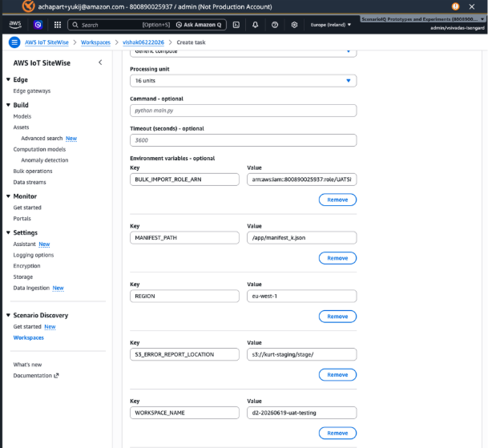Edit the role ARN value field
The height and width of the screenshot is (448, 488).
(x=302, y=180)
